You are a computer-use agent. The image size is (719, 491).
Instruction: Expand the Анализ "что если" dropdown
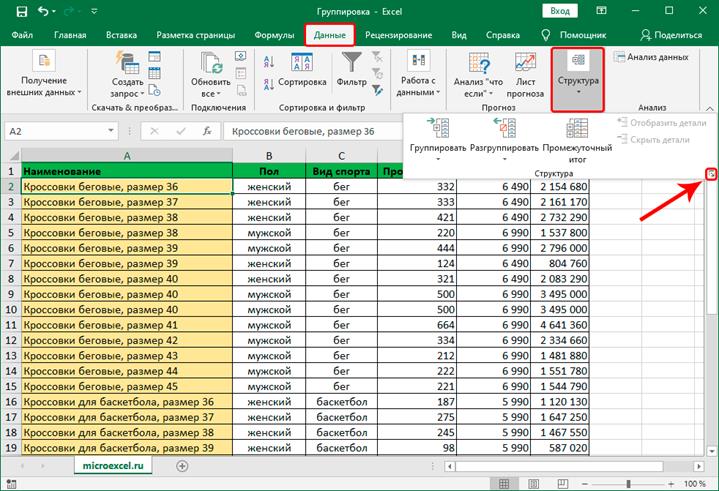click(478, 74)
